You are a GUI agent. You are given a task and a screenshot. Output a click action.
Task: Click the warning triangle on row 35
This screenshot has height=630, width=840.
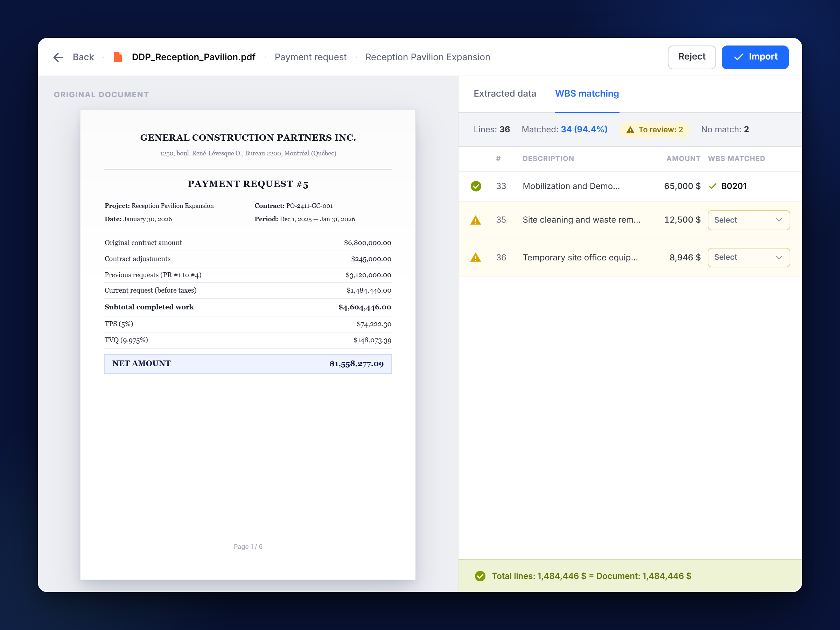(475, 220)
